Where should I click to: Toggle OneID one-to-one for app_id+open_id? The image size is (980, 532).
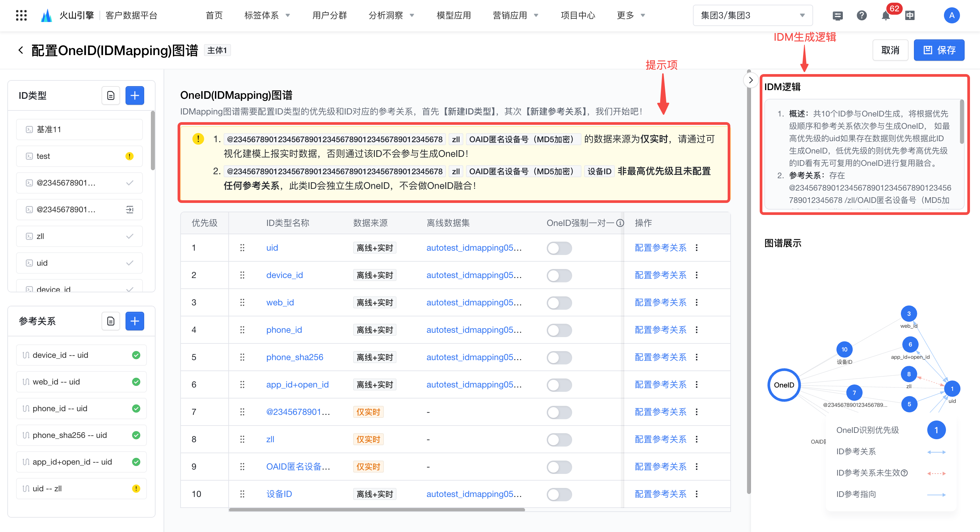(559, 385)
